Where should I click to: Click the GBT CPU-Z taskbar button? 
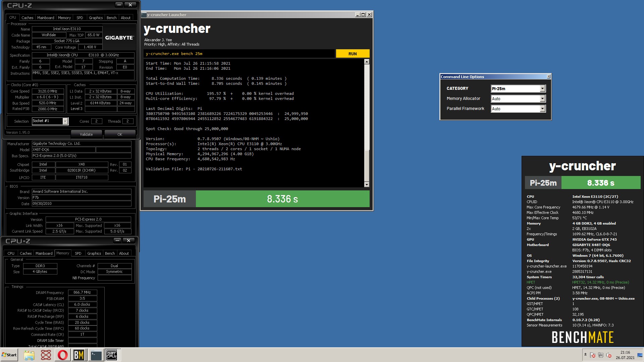[x=112, y=355]
